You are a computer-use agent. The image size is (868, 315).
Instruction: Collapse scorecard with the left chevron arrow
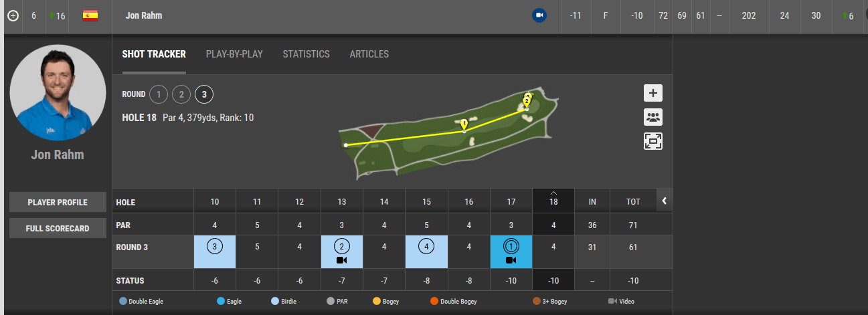(665, 200)
